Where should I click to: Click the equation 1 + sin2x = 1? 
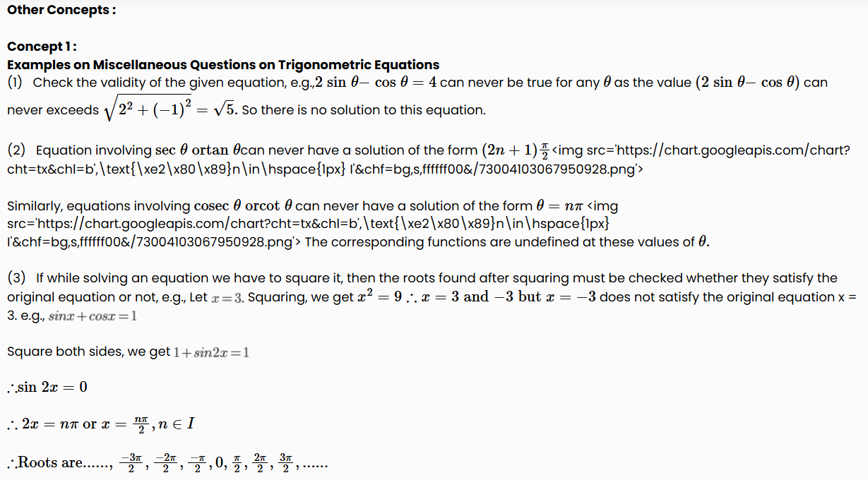(x=211, y=352)
